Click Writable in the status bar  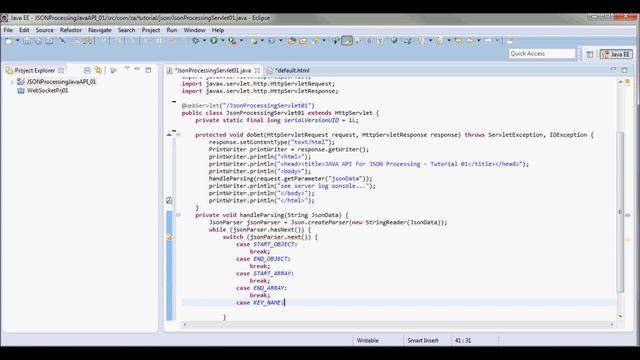(367, 340)
